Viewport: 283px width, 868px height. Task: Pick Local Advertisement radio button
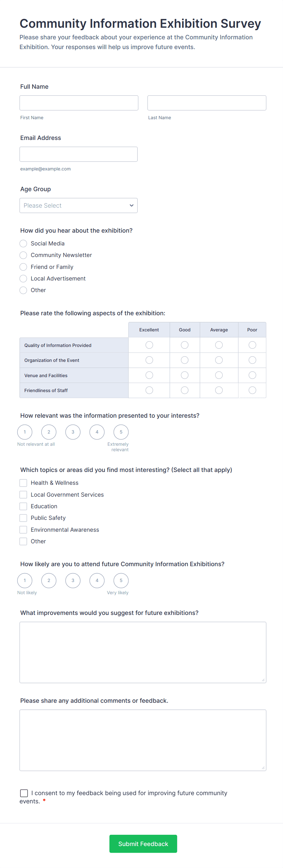(23, 279)
